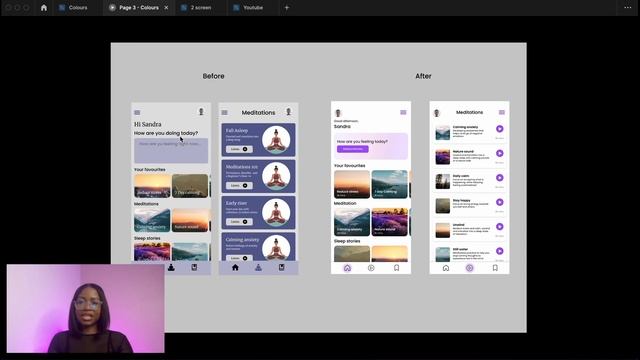Play the Still water row
640x360 pixels.
click(x=500, y=251)
